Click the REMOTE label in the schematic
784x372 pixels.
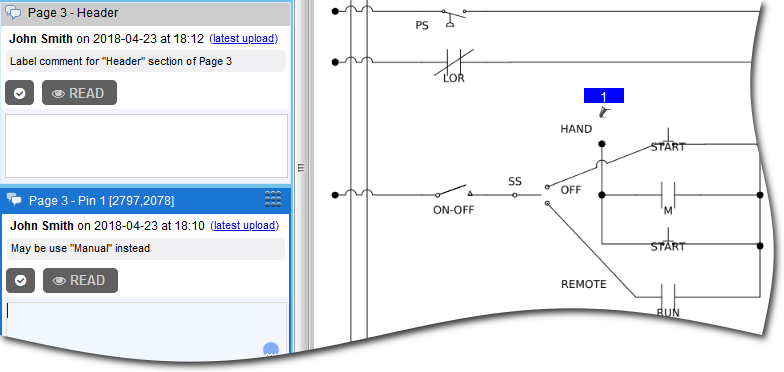(584, 284)
